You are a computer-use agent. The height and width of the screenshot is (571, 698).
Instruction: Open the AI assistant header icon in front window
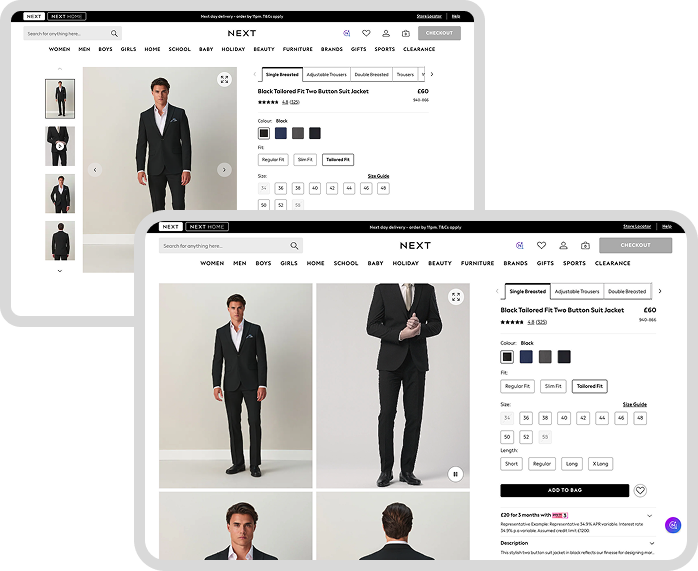coord(519,245)
